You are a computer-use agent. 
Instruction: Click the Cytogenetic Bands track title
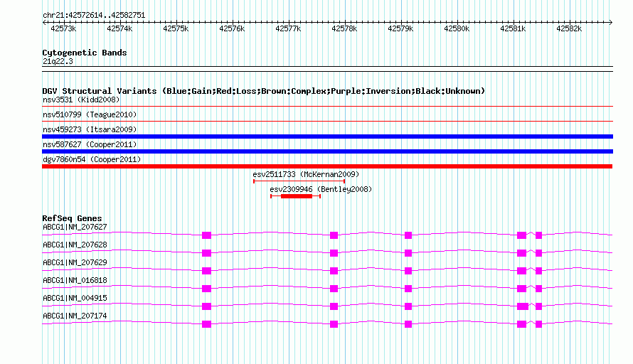pos(85,53)
